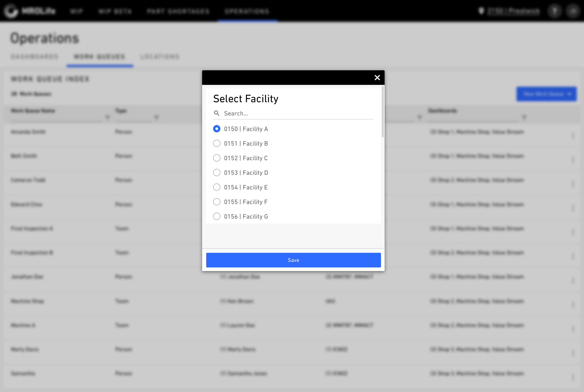This screenshot has height=392, width=584.
Task: Filter the Dashboards column
Action: point(524,117)
